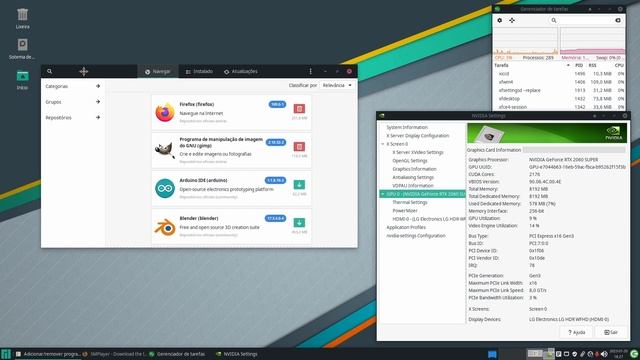The image size is (640, 360).
Task: Collapse the GPU 0 tree node arrow
Action: [382, 194]
